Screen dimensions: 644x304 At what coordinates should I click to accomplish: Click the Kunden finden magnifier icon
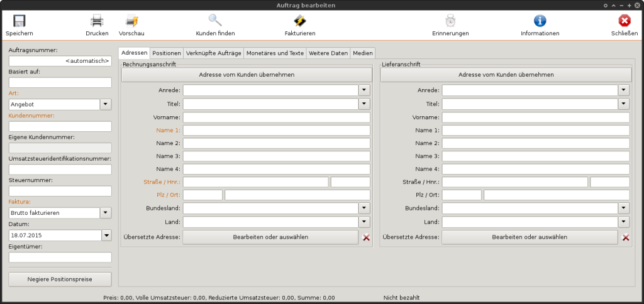pos(215,21)
